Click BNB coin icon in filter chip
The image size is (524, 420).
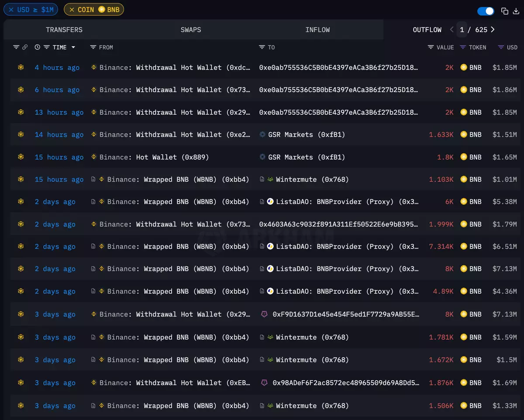(x=101, y=10)
